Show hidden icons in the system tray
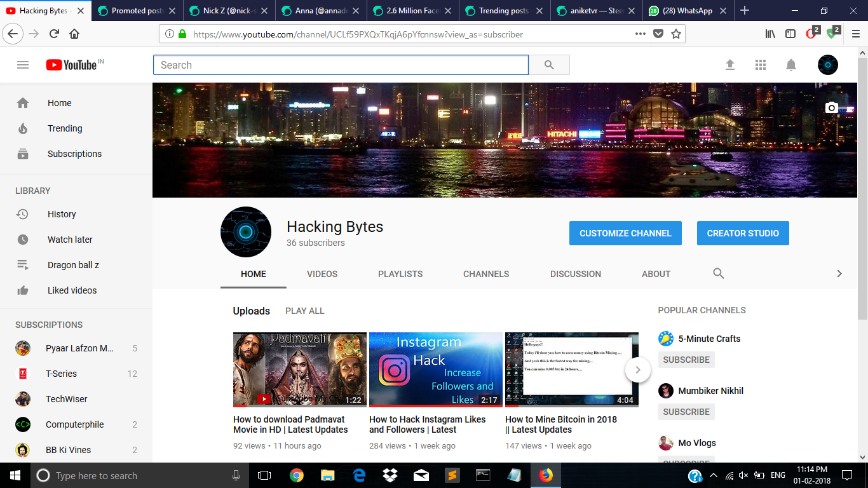The height and width of the screenshot is (488, 868). [x=713, y=475]
